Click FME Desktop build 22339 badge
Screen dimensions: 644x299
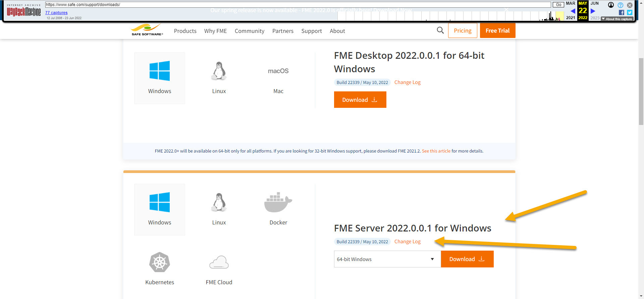pos(362,82)
